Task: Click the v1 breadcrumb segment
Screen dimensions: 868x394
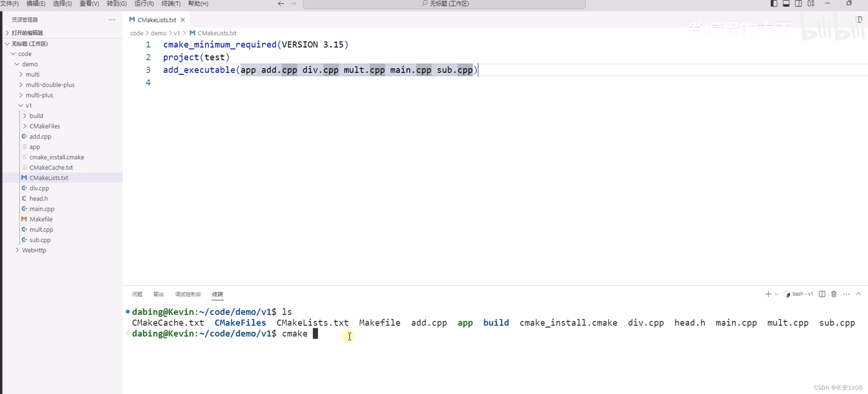Action: (x=177, y=33)
